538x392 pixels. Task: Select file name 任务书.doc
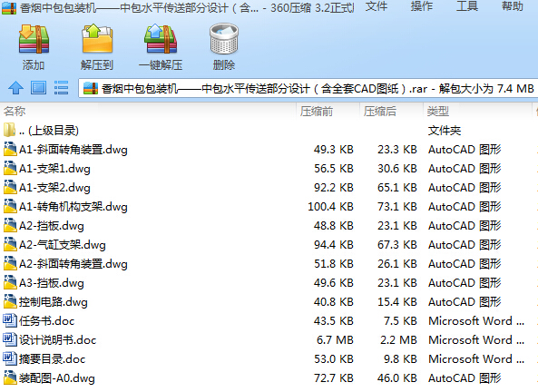47,321
